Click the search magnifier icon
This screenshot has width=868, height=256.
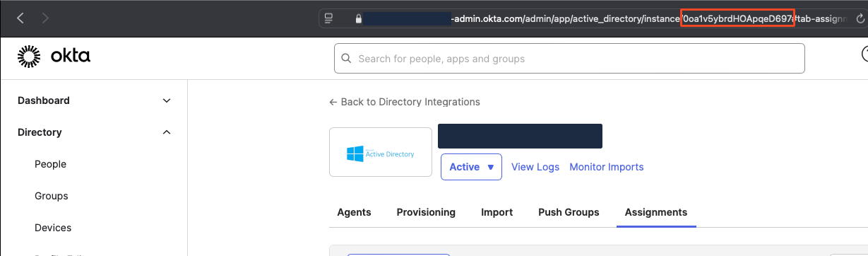point(346,59)
